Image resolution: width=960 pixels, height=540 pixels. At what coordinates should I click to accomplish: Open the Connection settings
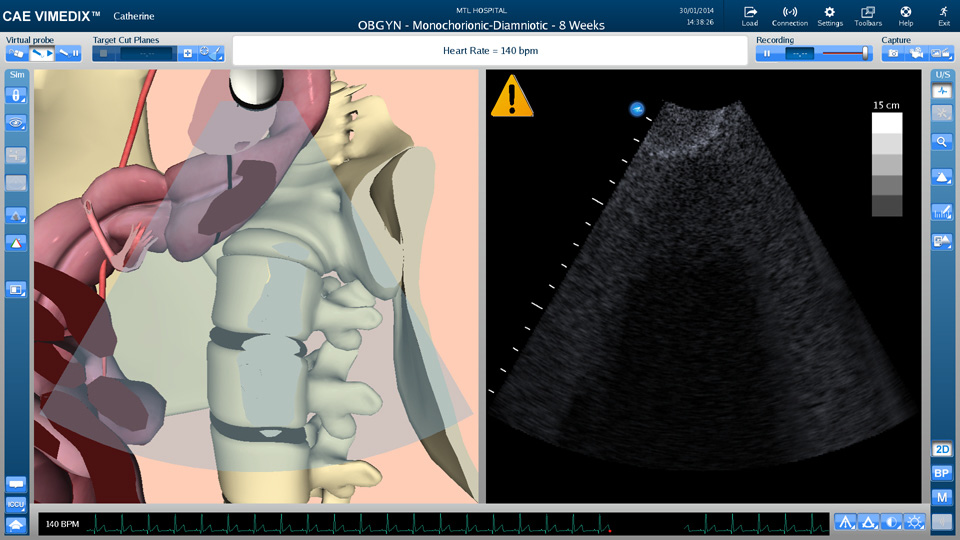790,16
